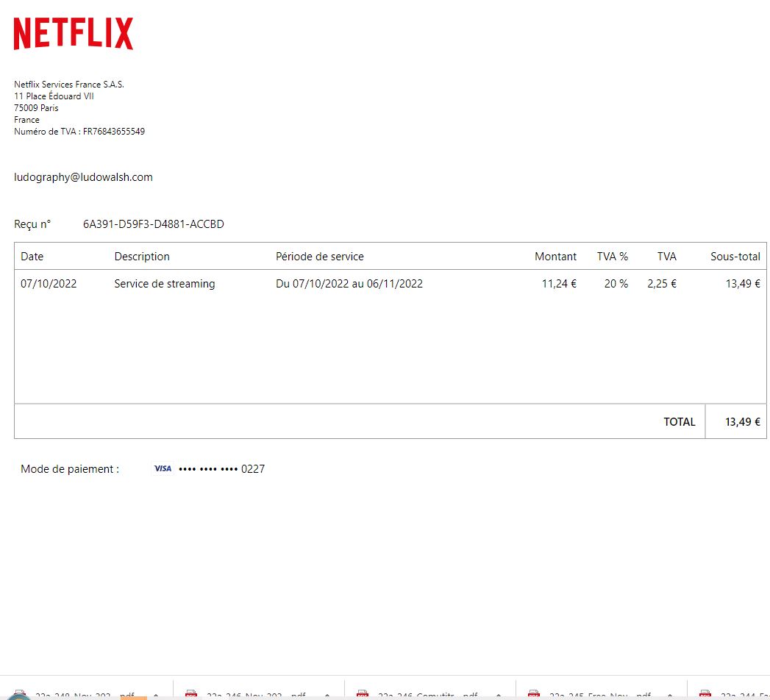Click the PDF icon for 22a-246-Nov download
The width and height of the screenshot is (770, 700).
(191, 695)
